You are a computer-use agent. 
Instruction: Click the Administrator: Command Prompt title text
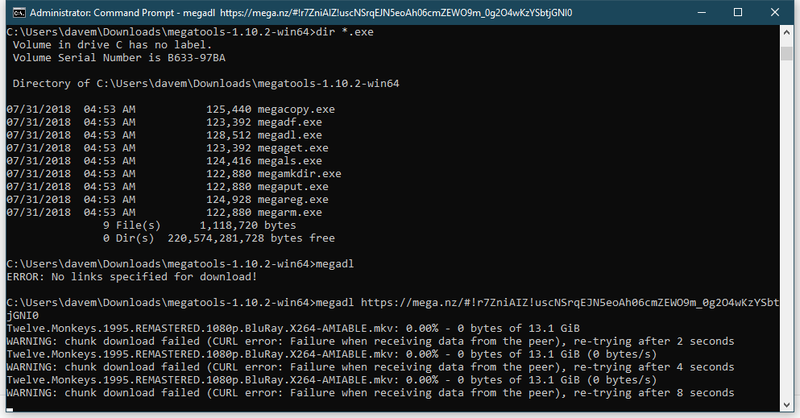(122, 13)
